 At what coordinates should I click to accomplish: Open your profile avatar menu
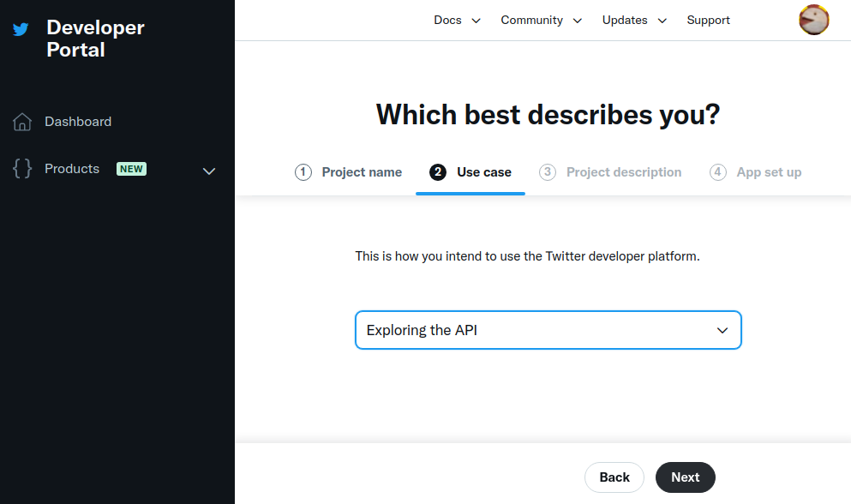point(812,19)
